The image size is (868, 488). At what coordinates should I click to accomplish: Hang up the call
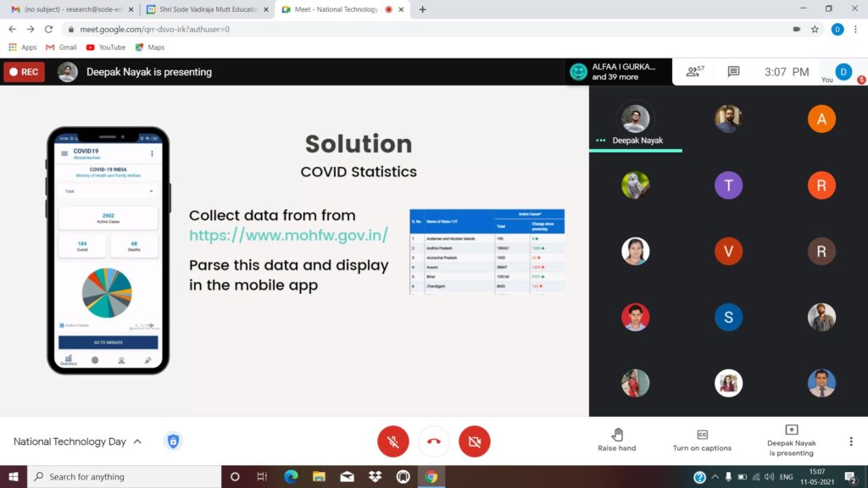[434, 441]
